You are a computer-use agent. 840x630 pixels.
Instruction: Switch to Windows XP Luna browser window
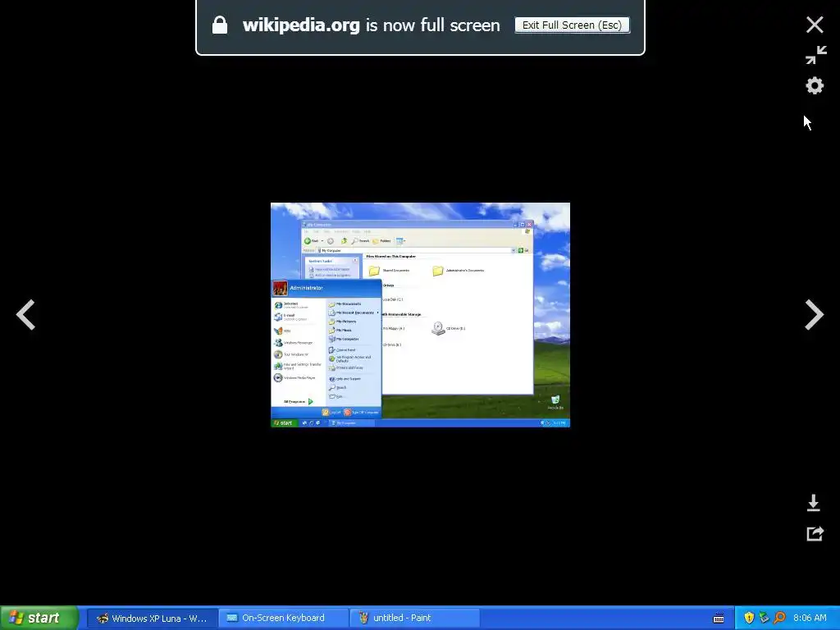click(x=152, y=618)
